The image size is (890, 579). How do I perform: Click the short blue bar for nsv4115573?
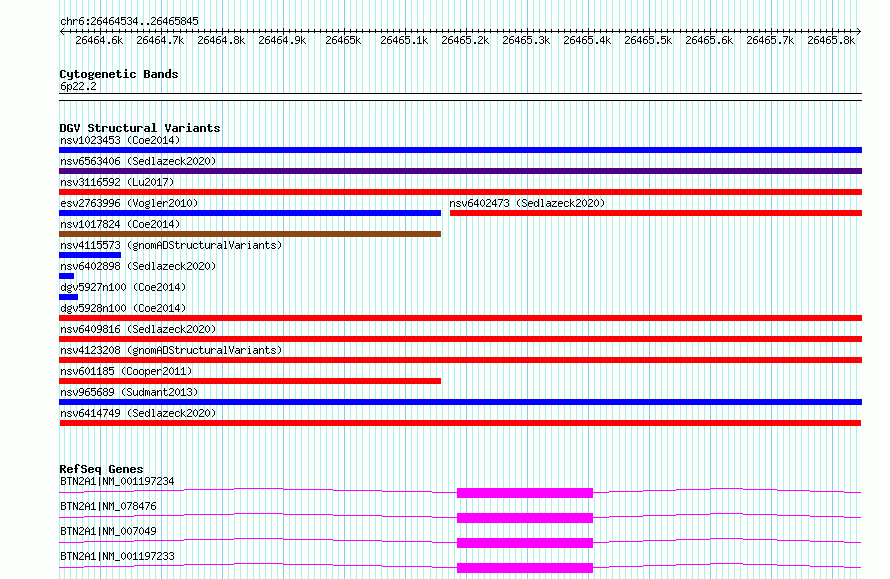click(90, 255)
